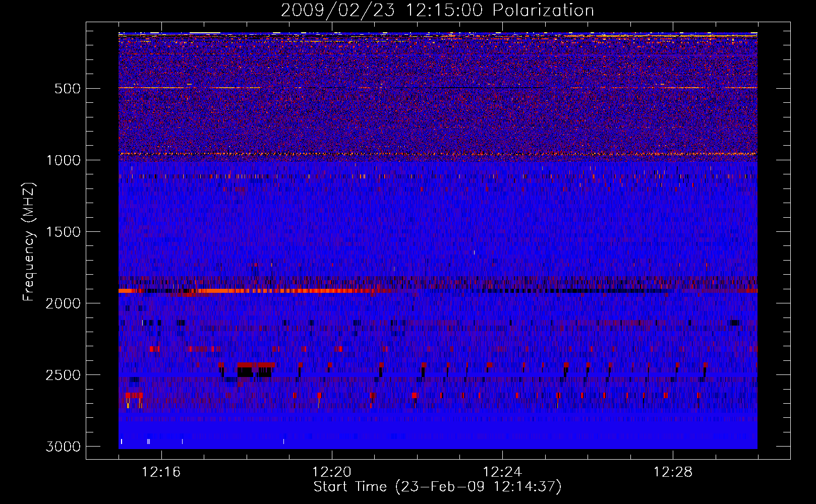The height and width of the screenshot is (504, 816).
Task: Click the 12:28 time tick label
Action: click(x=673, y=472)
